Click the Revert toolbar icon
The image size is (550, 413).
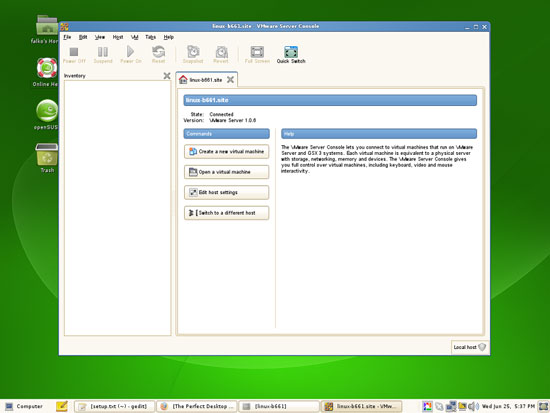coord(221,52)
